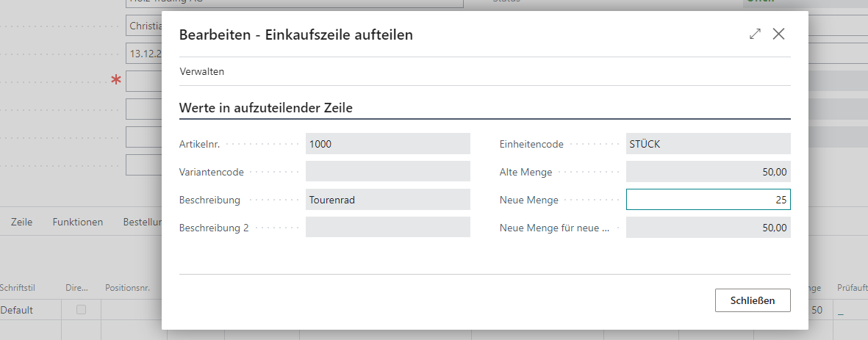The image size is (868, 340).
Task: Click the Einheitencode field showing STÜCK
Action: click(708, 144)
